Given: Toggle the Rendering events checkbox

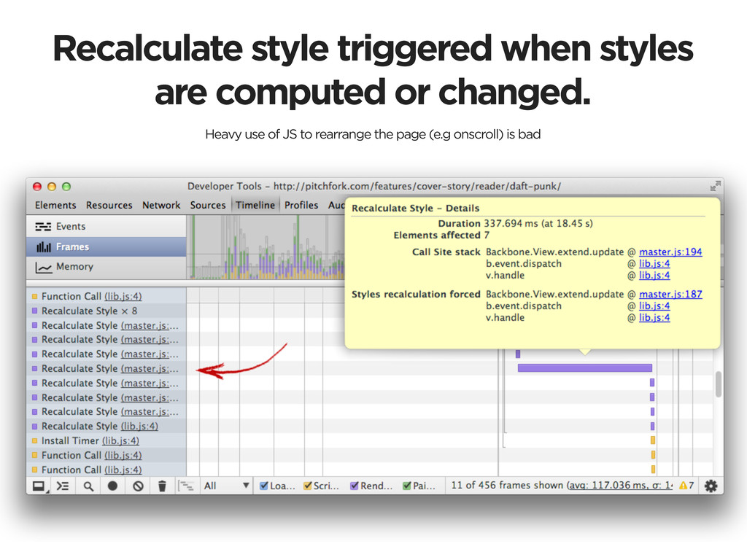Looking at the screenshot, I should click(x=355, y=486).
